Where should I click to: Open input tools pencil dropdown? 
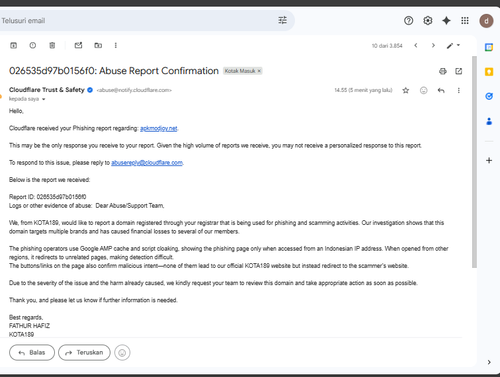[x=453, y=45]
